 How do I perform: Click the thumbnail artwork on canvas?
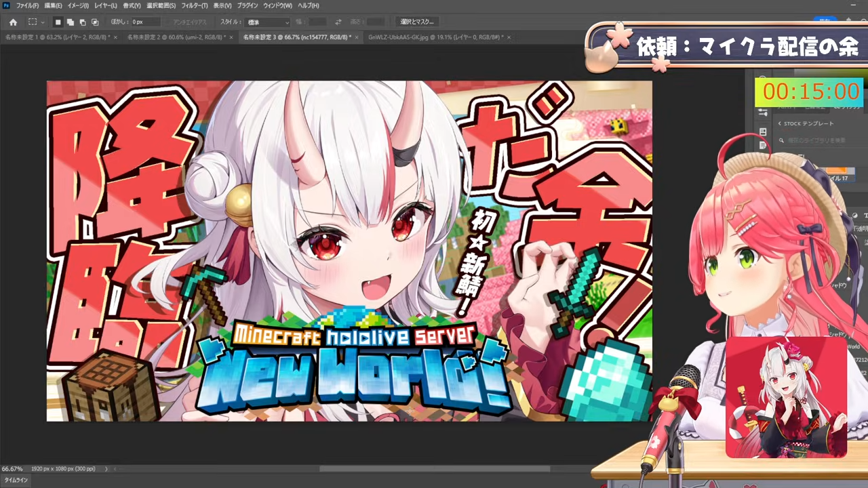tap(349, 251)
